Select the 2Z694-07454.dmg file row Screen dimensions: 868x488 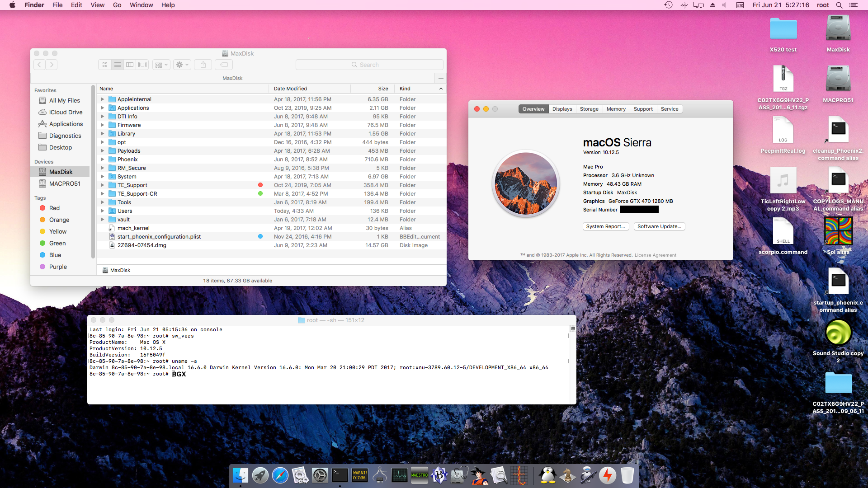pyautogui.click(x=271, y=245)
